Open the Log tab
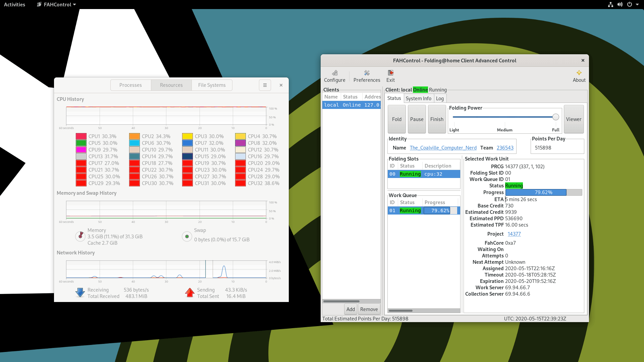 (x=440, y=99)
